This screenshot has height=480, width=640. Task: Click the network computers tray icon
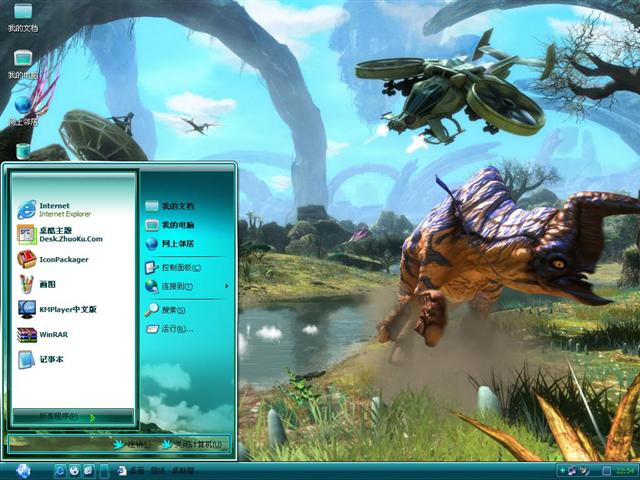572,471
